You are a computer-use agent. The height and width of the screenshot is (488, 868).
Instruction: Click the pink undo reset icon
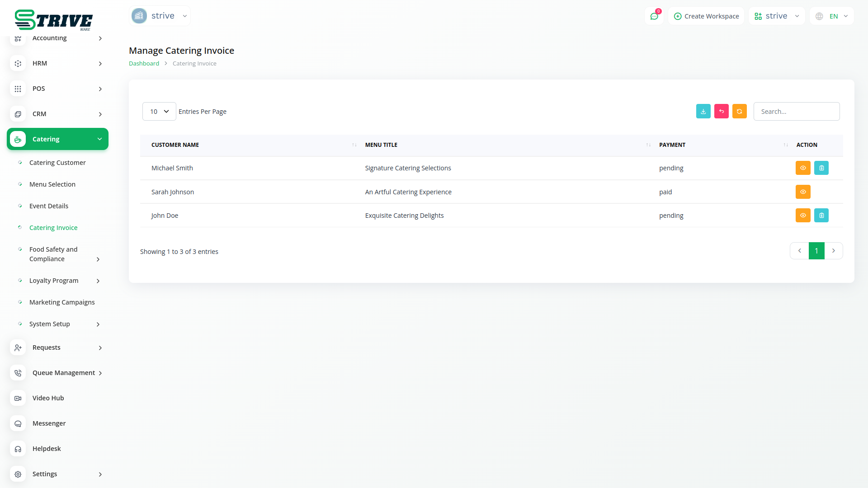[721, 111]
